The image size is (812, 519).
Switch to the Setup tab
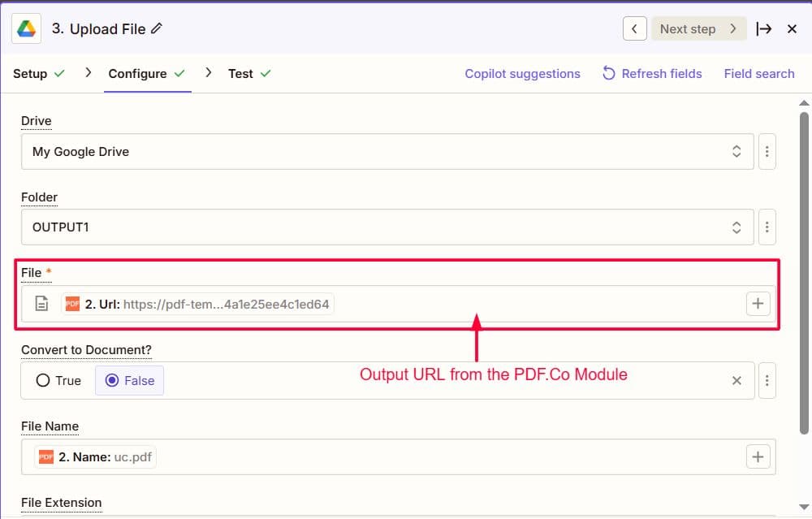tap(30, 73)
